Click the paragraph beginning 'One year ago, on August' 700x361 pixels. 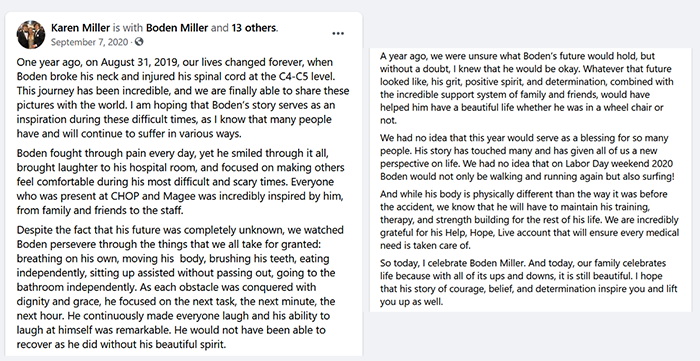183,97
